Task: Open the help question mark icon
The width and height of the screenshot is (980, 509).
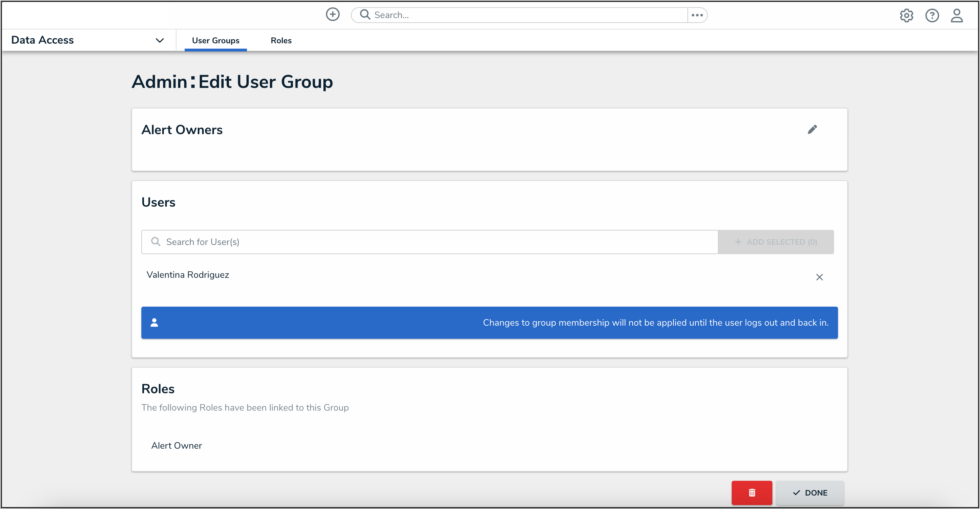Action: pyautogui.click(x=932, y=16)
